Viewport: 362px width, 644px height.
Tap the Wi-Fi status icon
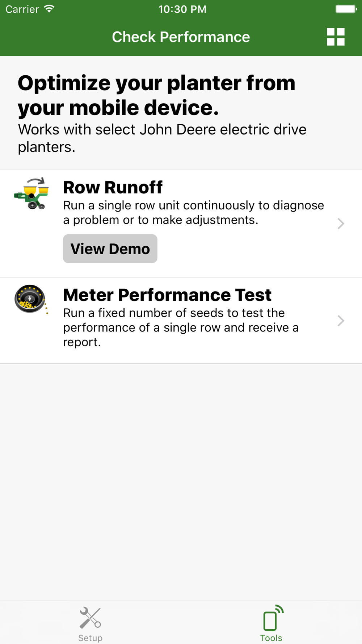click(x=50, y=9)
